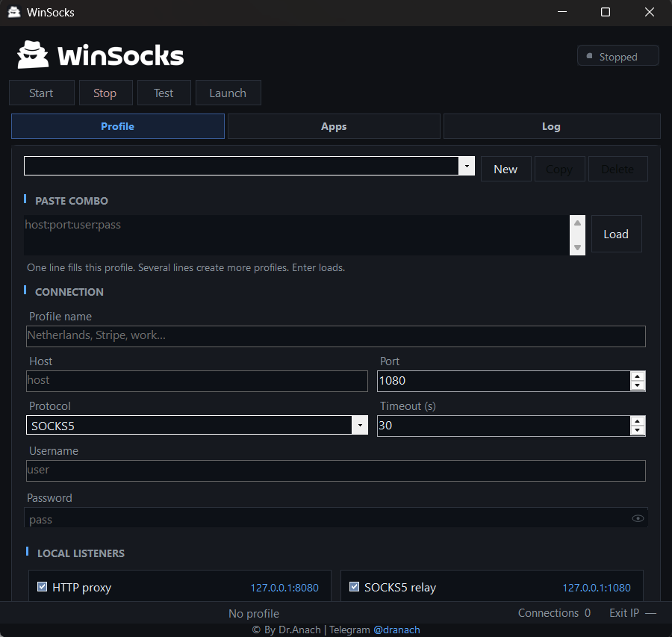
Task: Maximize the WinSocks window
Action: 606,12
